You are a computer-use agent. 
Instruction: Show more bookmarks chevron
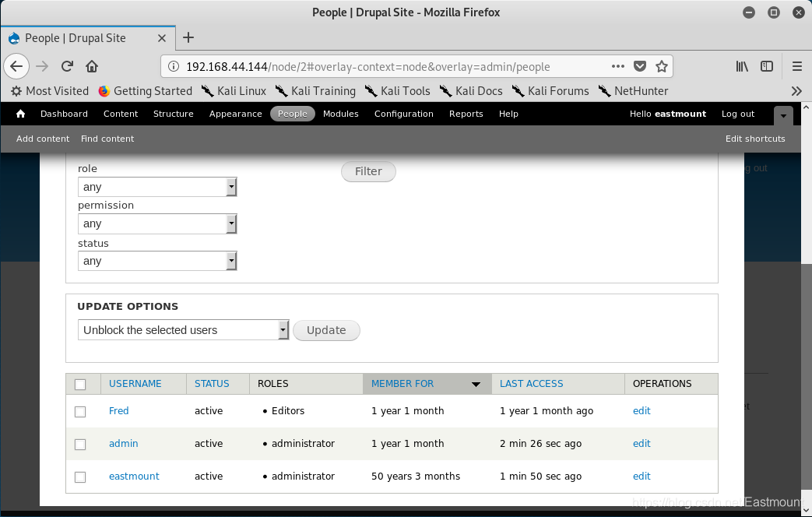coord(796,91)
